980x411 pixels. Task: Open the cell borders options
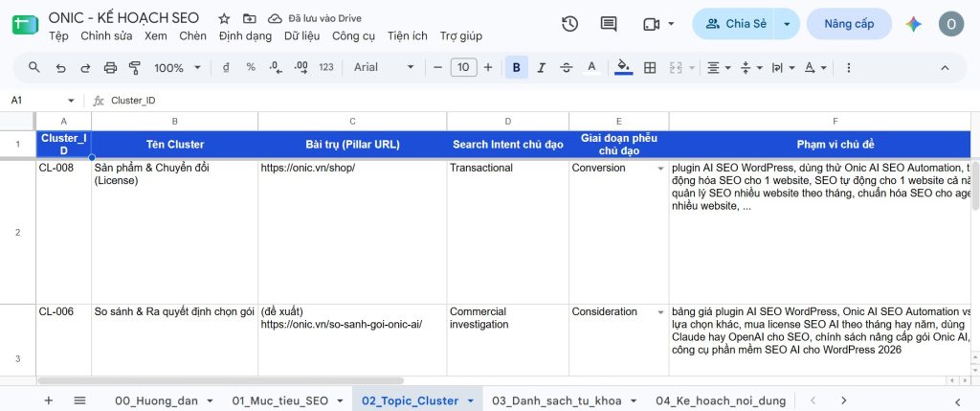coord(650,68)
